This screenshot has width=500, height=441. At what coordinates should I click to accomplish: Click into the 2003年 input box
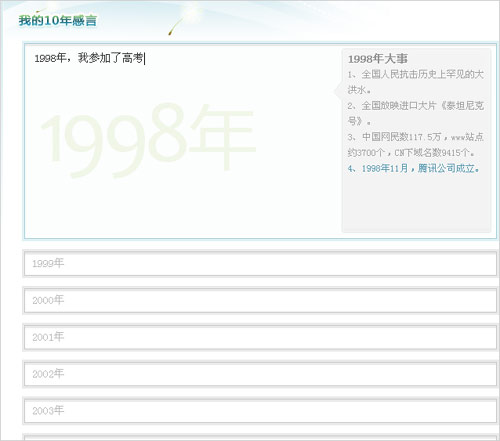tap(260, 411)
